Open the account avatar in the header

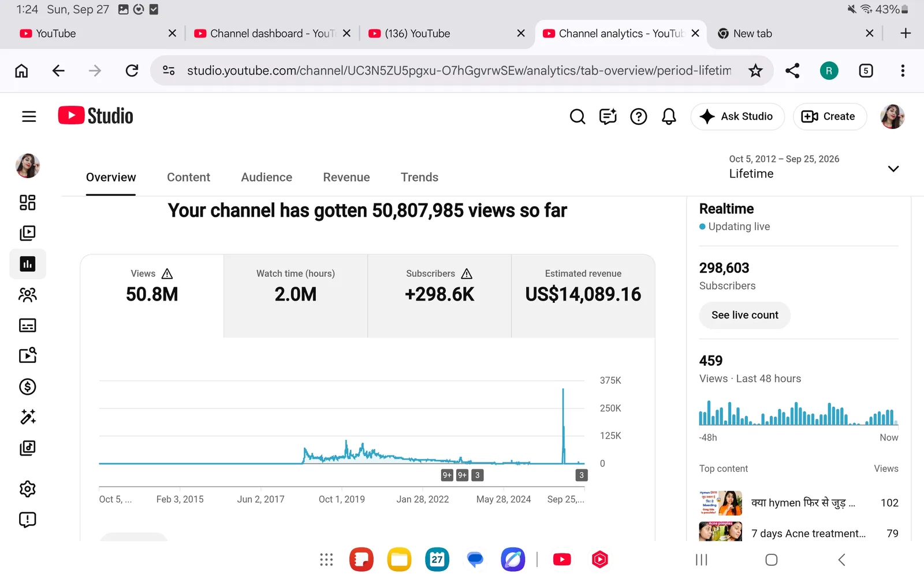[x=892, y=117]
